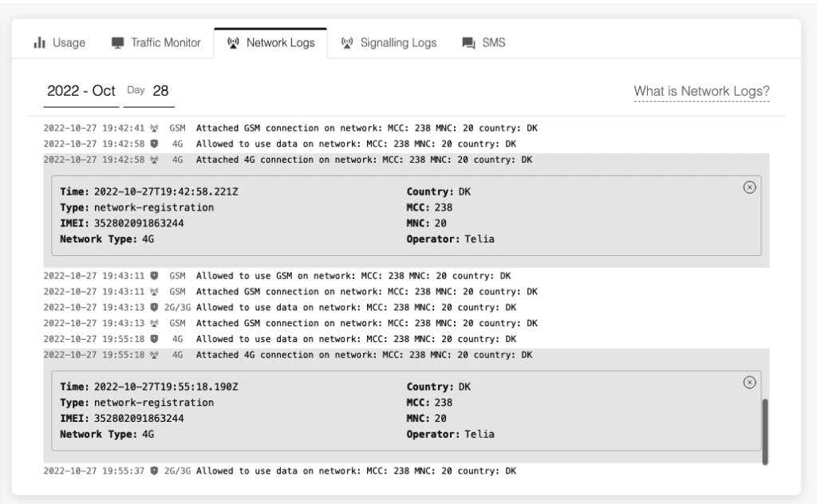This screenshot has width=817, height=504.
Task: Select MCC 238 in the 19:42:58.221Z panel
Action: [x=444, y=207]
